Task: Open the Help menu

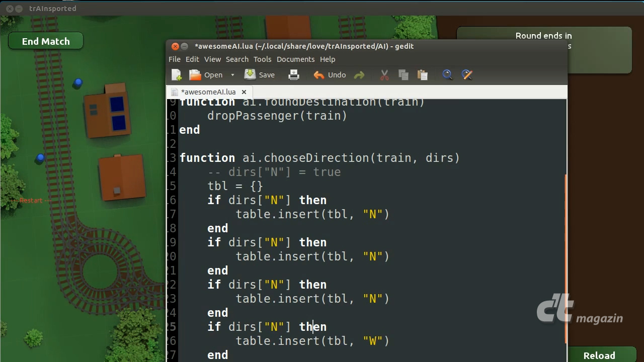Action: point(328,59)
